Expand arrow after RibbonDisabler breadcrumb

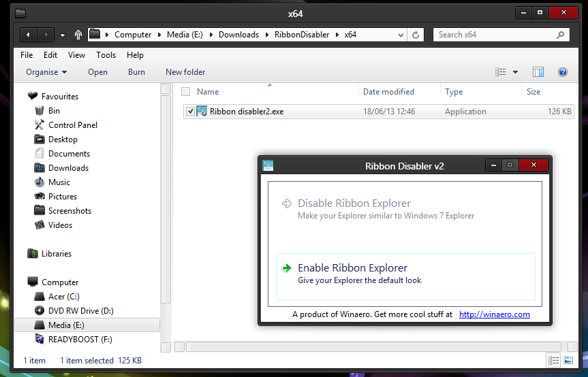coord(337,35)
